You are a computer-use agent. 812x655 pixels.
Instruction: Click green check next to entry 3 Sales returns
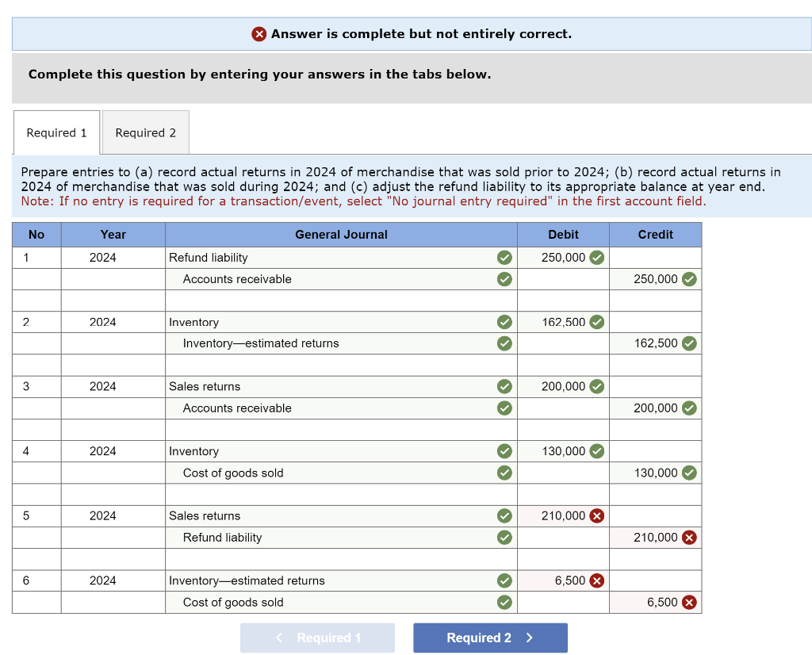(504, 386)
